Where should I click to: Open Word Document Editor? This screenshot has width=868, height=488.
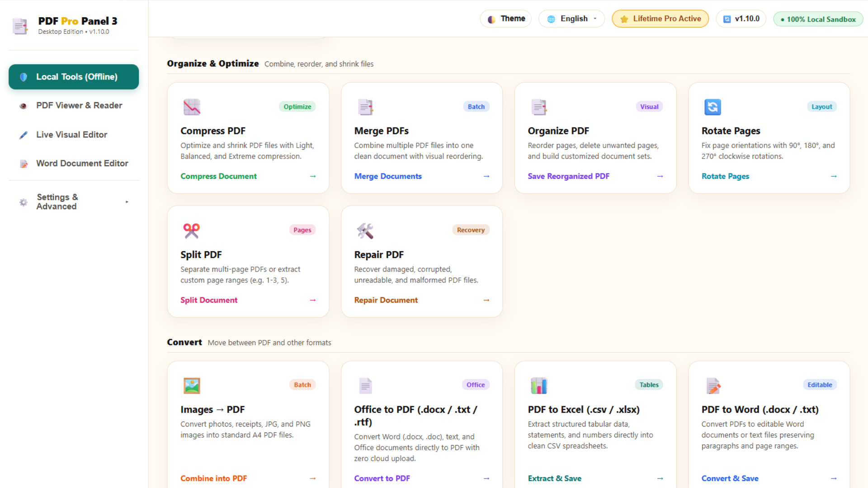[x=74, y=164]
